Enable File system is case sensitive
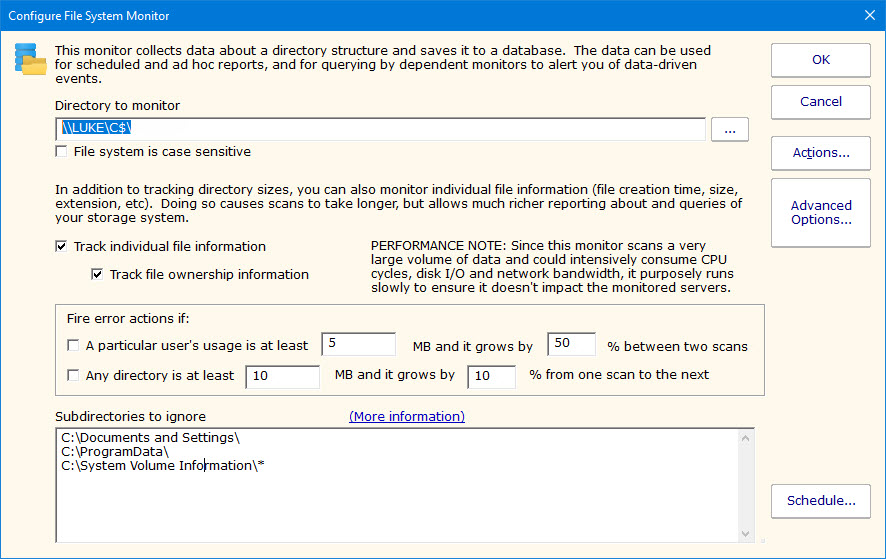This screenshot has height=559, width=886. click(62, 152)
